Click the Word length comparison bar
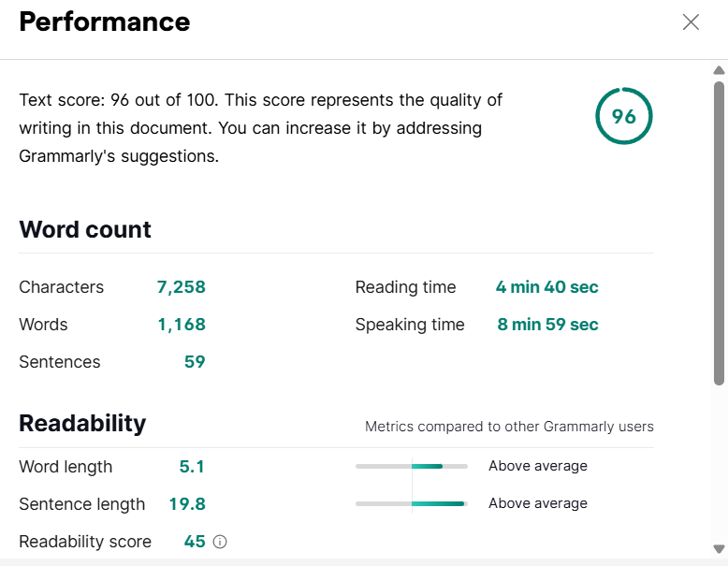728x566 pixels. click(x=412, y=466)
